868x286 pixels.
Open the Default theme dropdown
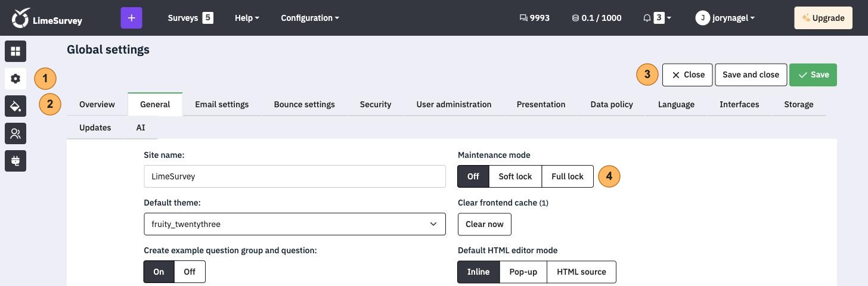[294, 224]
